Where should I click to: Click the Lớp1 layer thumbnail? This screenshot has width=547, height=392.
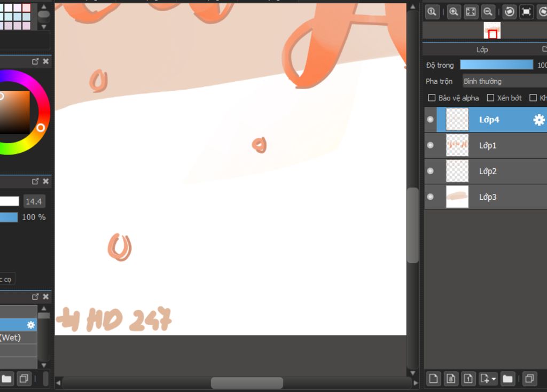point(457,145)
